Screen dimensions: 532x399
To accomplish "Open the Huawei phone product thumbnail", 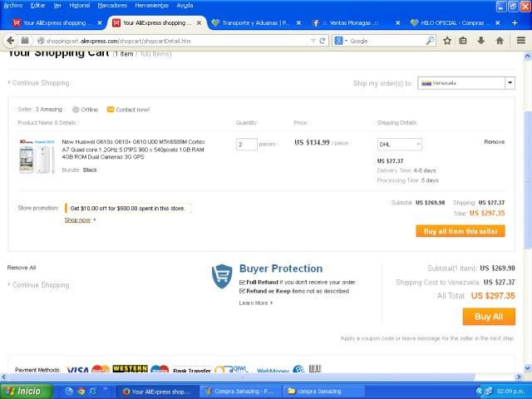I will coord(37,156).
